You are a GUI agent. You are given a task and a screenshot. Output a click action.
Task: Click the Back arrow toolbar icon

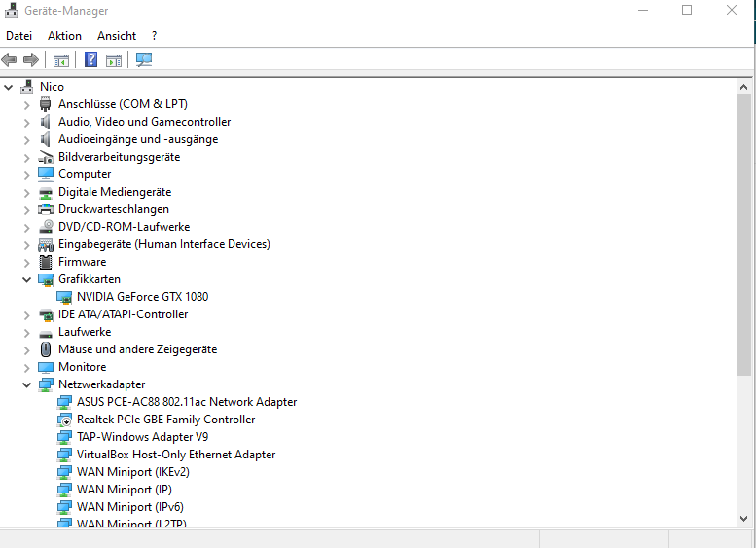pyautogui.click(x=9, y=59)
